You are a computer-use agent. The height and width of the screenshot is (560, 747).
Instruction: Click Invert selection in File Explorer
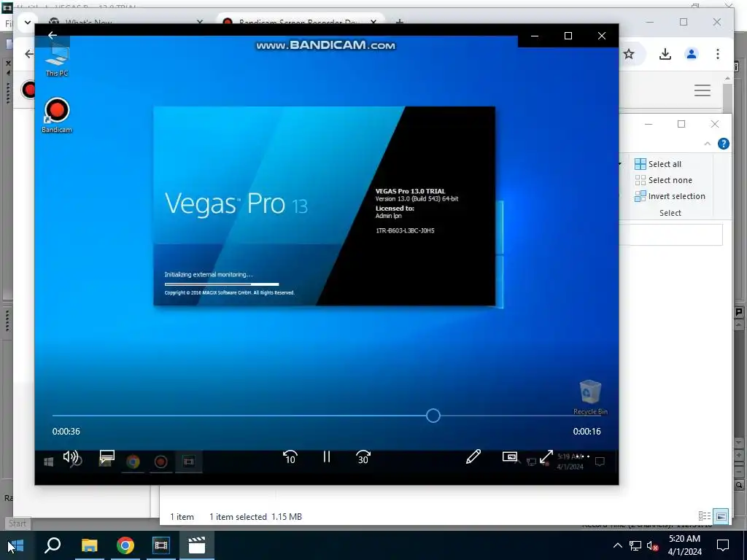click(x=670, y=196)
